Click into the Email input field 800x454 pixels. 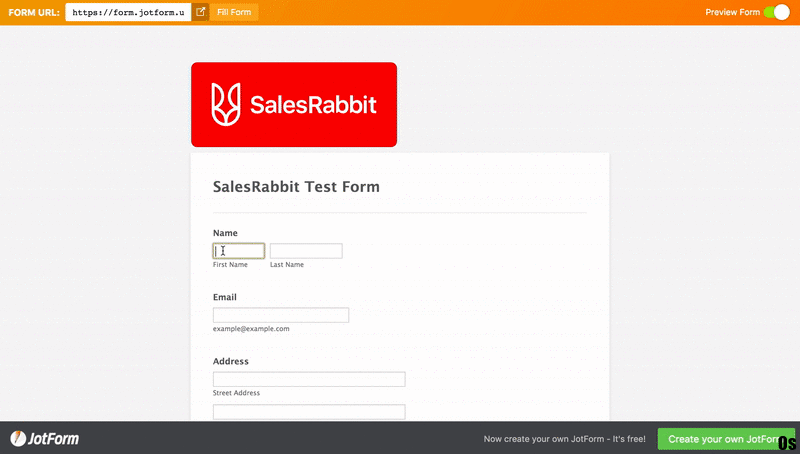point(281,315)
